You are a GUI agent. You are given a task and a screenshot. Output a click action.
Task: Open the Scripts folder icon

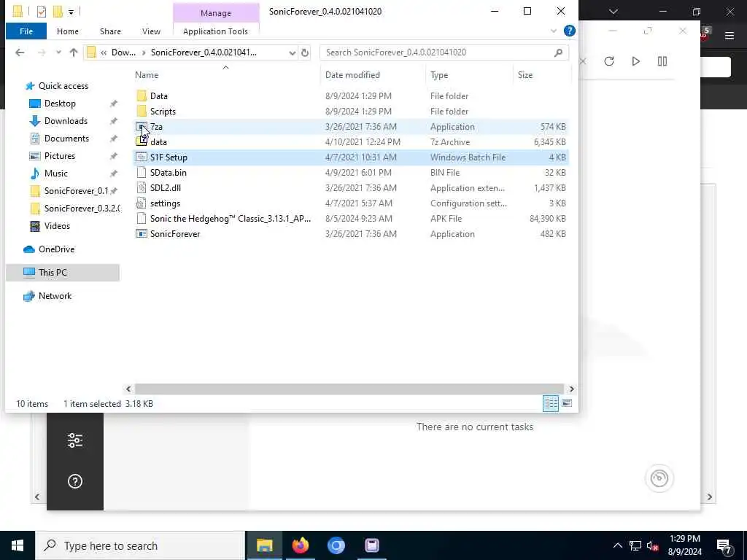point(142,111)
